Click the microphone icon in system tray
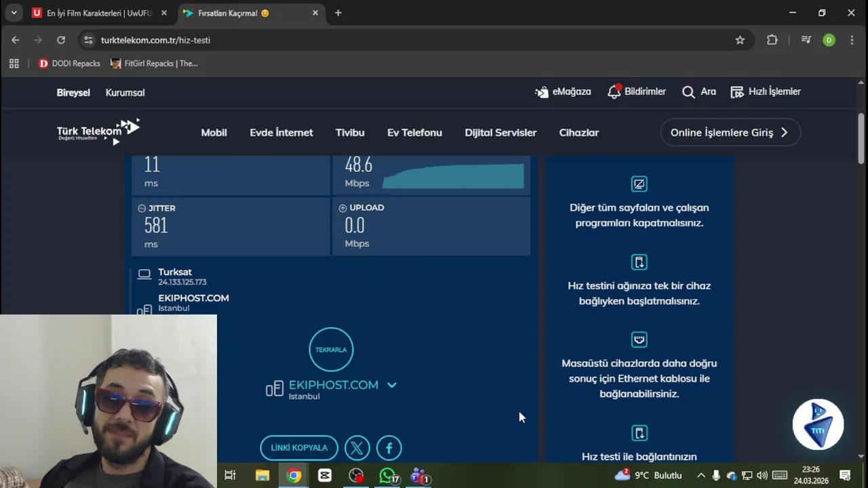 click(716, 476)
